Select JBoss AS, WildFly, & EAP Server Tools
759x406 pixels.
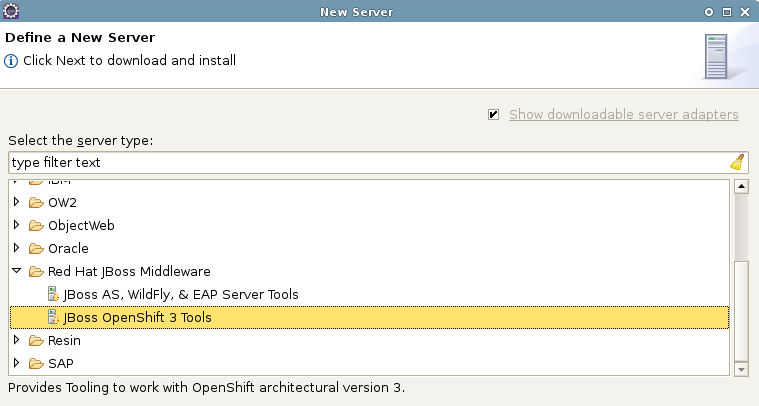pos(180,295)
